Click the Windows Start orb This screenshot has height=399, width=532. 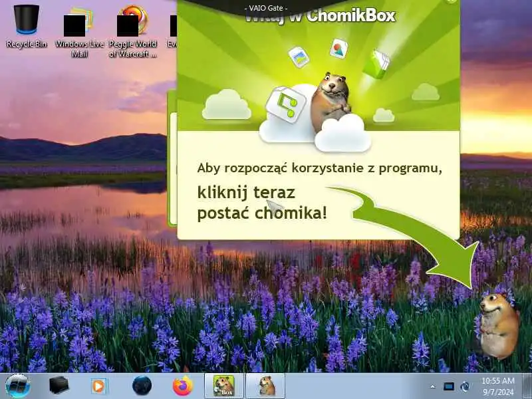(x=18, y=386)
